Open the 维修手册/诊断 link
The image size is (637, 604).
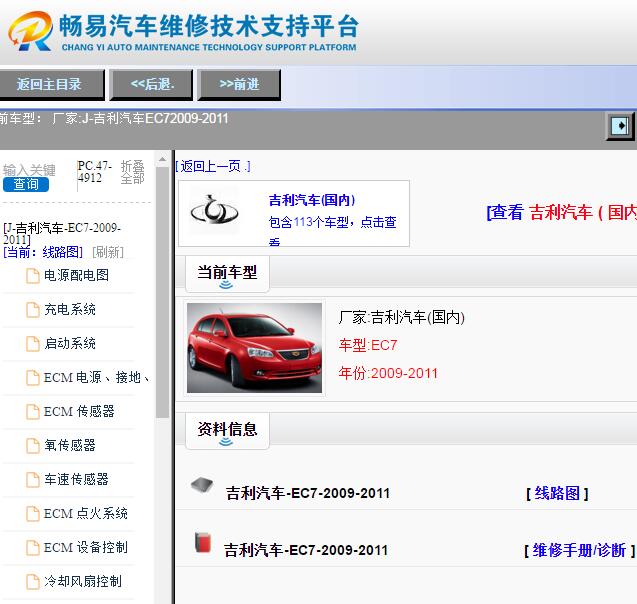[579, 550]
